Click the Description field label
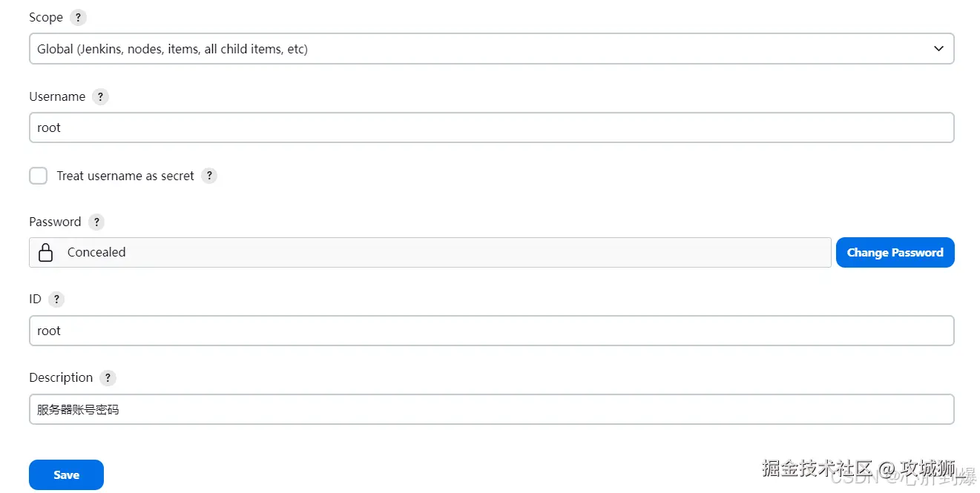This screenshot has height=493, width=980. 61,378
